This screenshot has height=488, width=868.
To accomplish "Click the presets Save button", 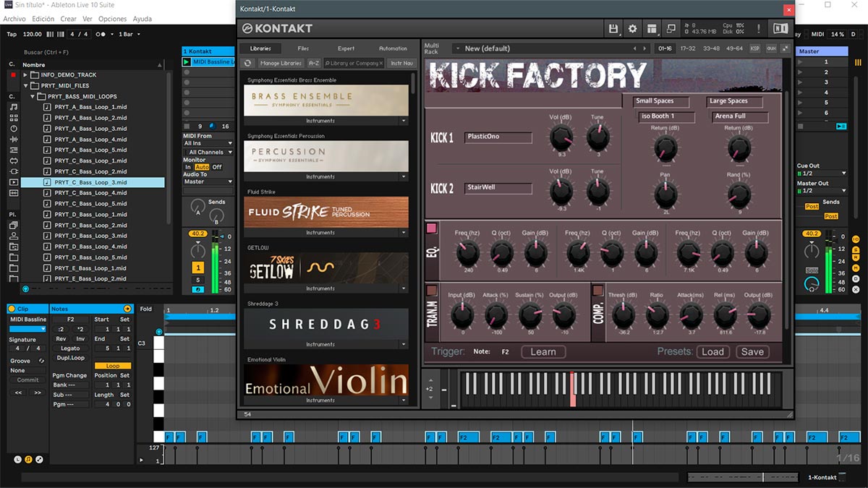I will click(x=752, y=352).
